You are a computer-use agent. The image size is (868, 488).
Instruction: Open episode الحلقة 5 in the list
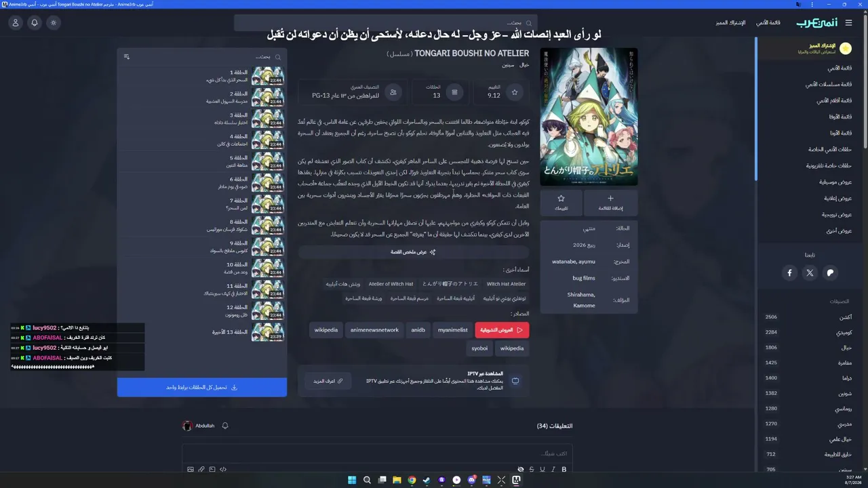coord(202,161)
